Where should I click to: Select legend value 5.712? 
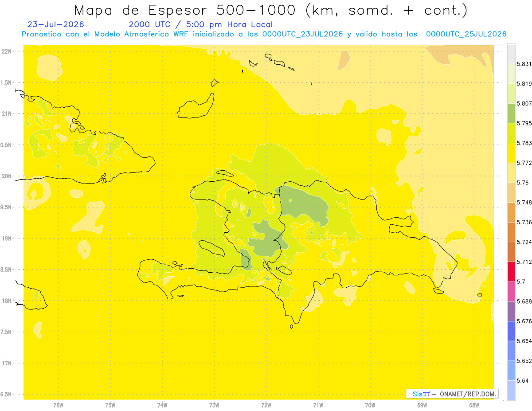point(523,262)
